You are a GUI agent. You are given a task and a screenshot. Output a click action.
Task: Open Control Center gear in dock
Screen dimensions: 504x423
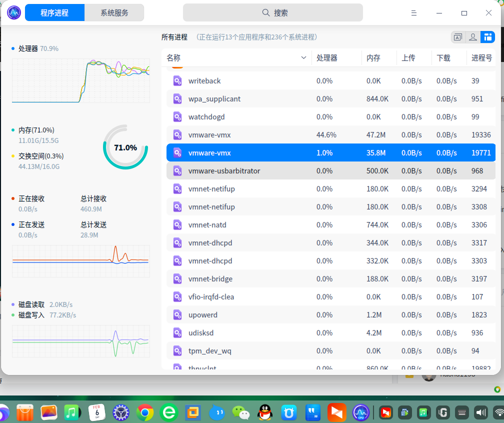(x=121, y=412)
